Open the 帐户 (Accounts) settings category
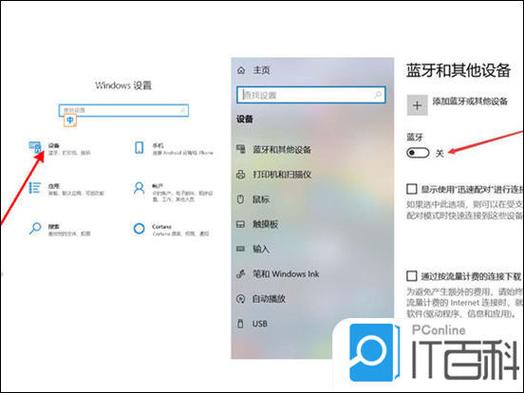Screen dimensions: 524x393 click(x=173, y=192)
